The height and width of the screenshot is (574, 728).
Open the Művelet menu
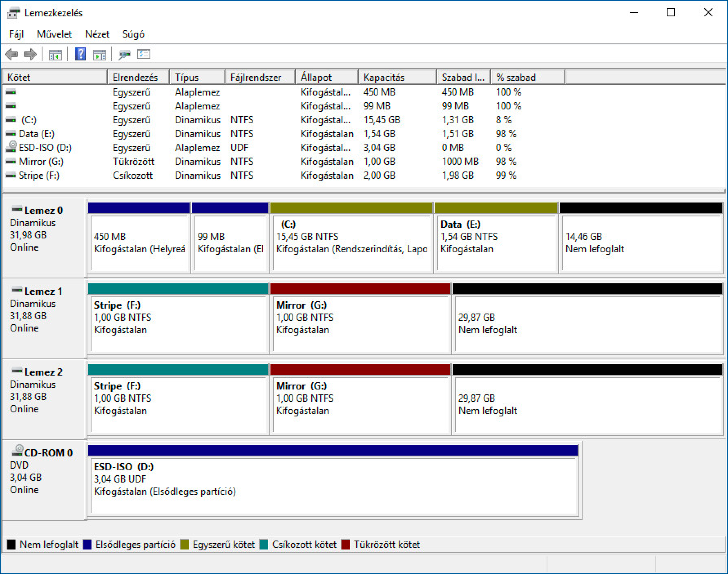54,34
